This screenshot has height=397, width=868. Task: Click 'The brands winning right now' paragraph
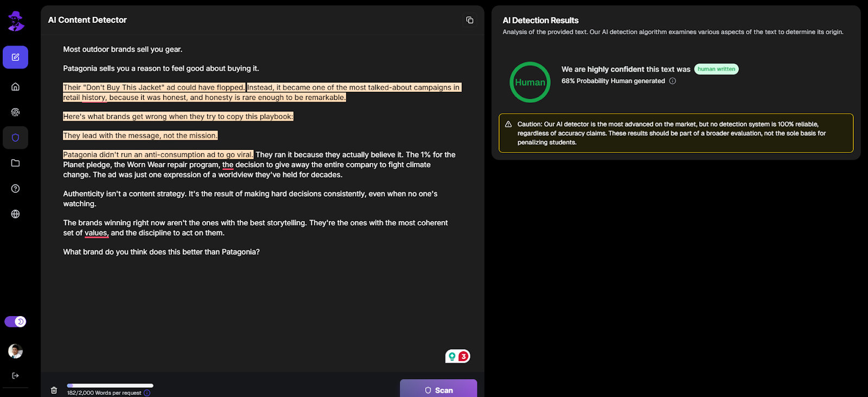(x=256, y=228)
